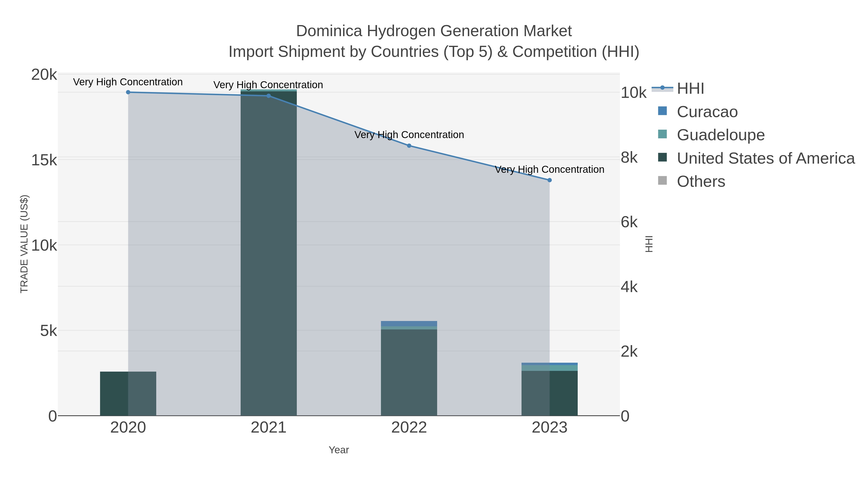Click the '2k' right axis tick
The image size is (868, 488).
pyautogui.click(x=629, y=352)
